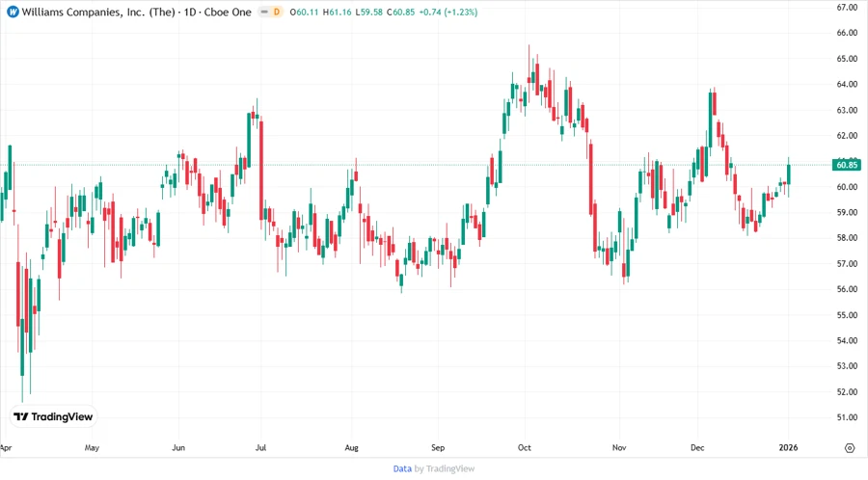Click the grey dash market status indicator

pos(264,13)
